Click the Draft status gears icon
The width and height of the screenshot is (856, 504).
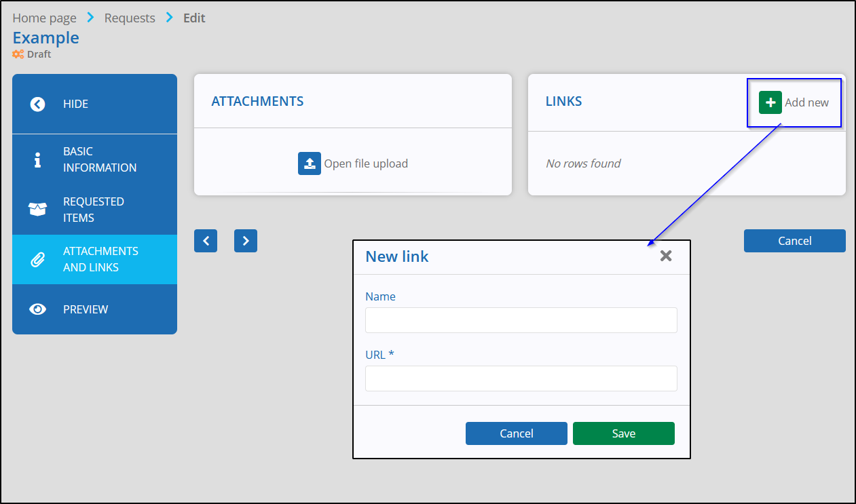(x=18, y=54)
